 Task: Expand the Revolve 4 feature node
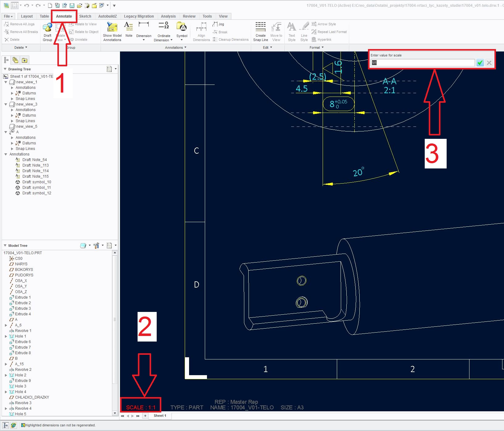click(x=6, y=408)
